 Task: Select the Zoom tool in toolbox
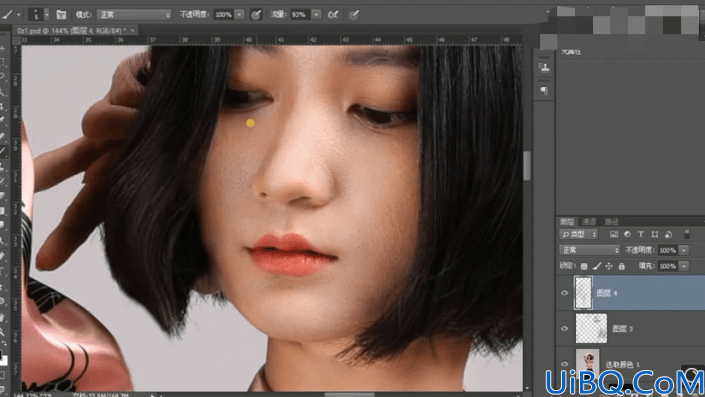pos(3,332)
